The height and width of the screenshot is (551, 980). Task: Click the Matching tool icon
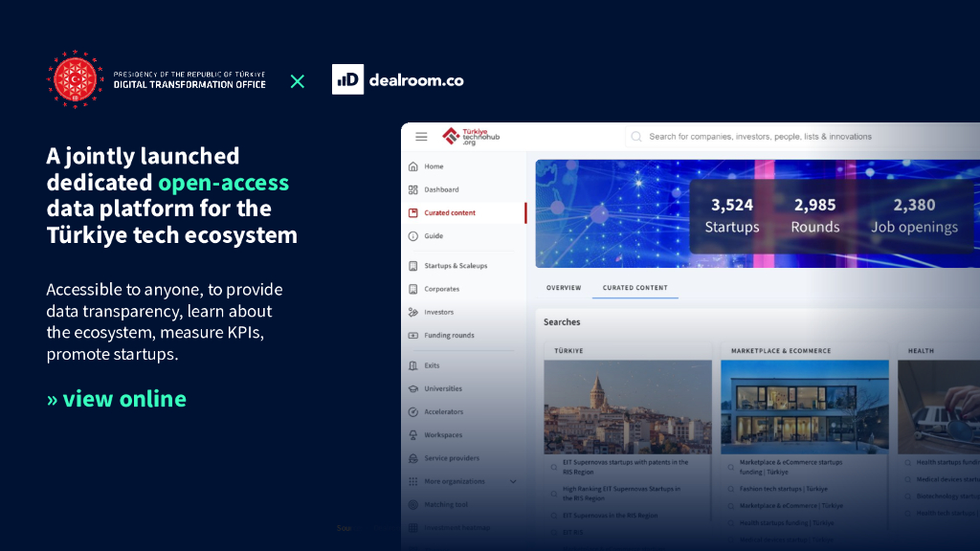(x=413, y=504)
